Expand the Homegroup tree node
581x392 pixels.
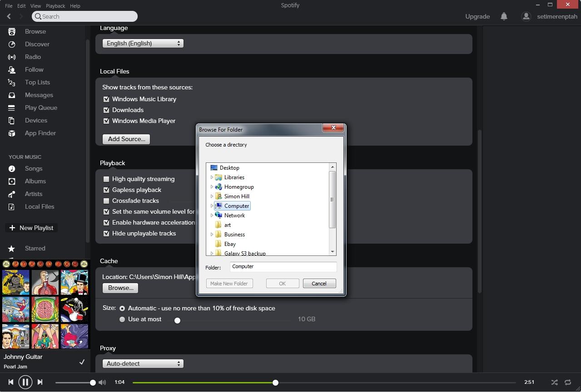point(212,187)
